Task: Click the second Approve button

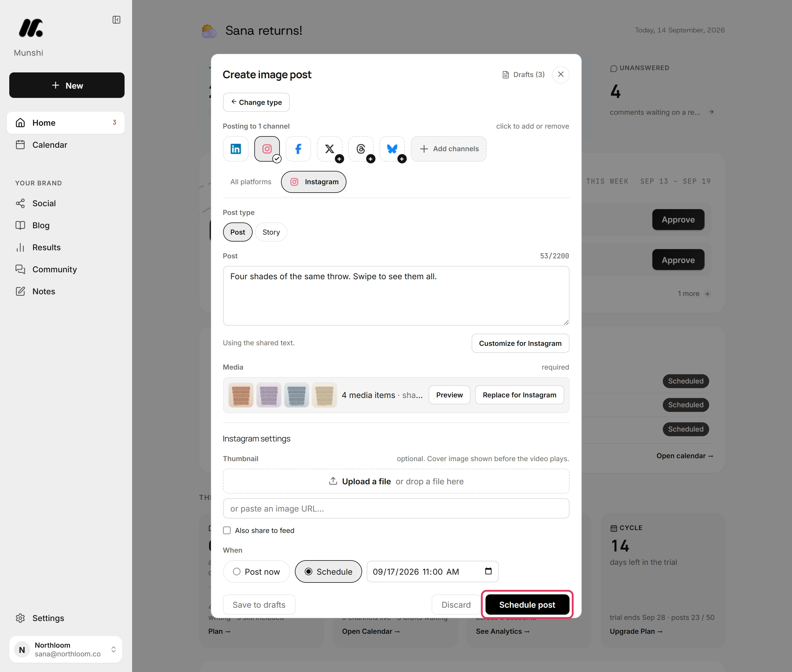Action: coord(678,260)
